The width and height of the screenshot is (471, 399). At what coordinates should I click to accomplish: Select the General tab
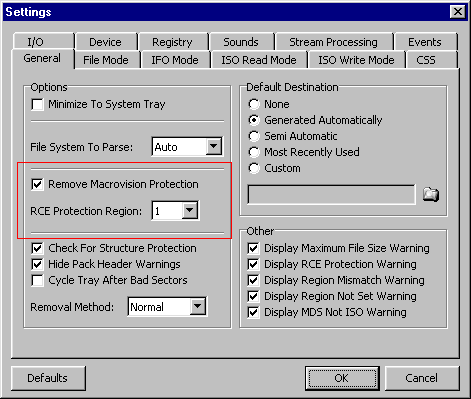click(x=42, y=58)
